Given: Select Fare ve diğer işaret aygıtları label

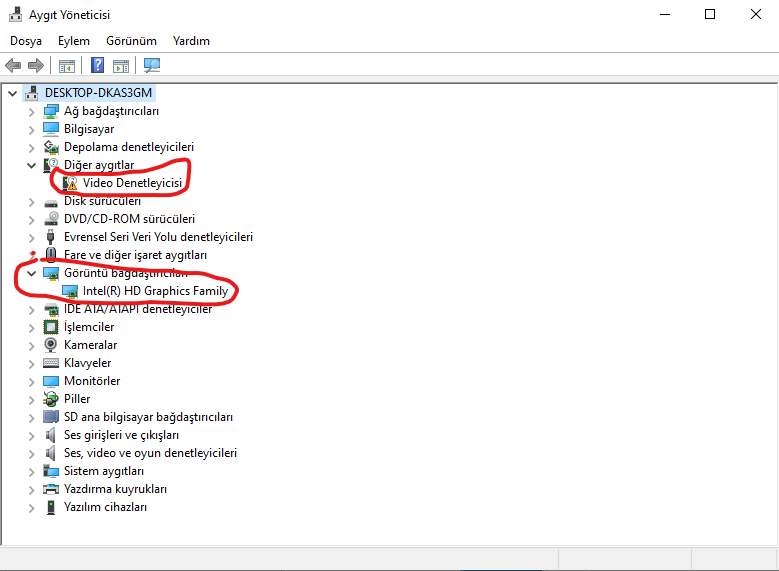Looking at the screenshot, I should 135,255.
